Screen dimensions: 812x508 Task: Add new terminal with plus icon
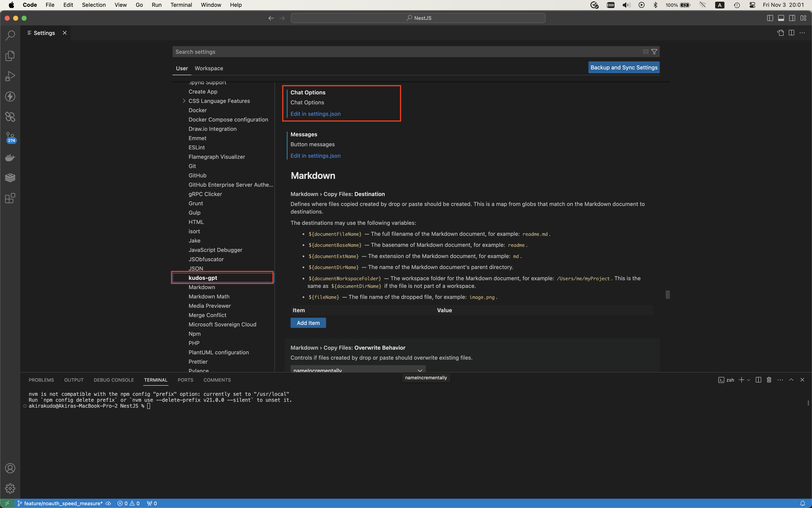pos(742,380)
